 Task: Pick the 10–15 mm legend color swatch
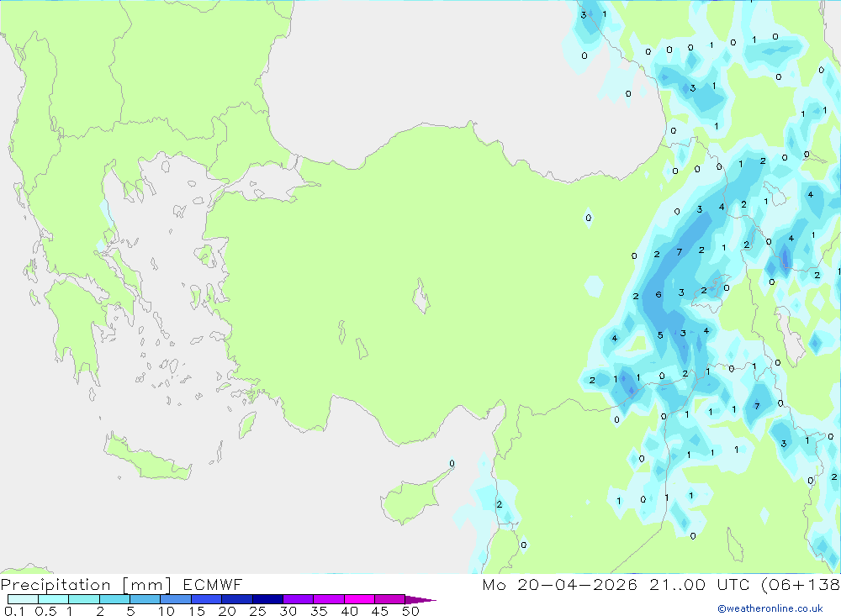tap(176, 599)
